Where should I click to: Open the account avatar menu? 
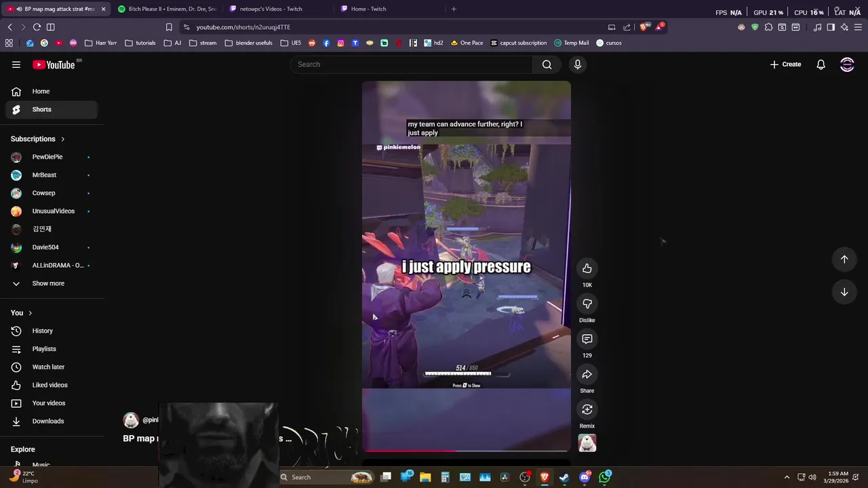point(847,64)
